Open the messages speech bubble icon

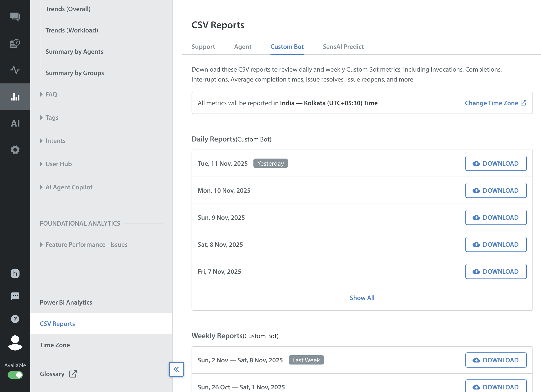15,296
